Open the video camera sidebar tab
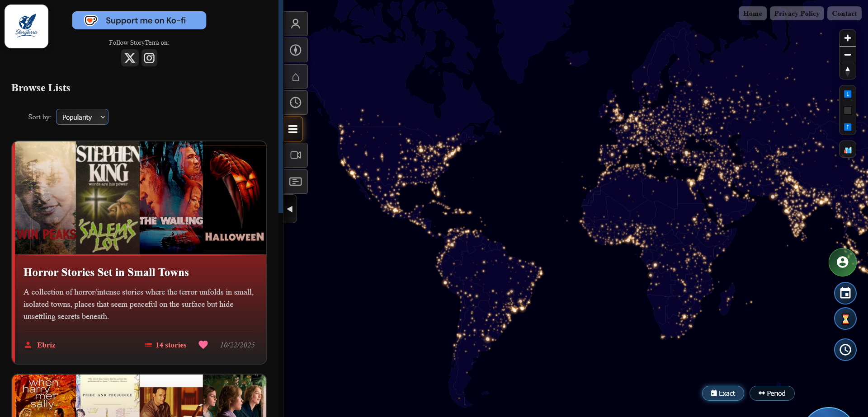The height and width of the screenshot is (417, 868). point(296,155)
